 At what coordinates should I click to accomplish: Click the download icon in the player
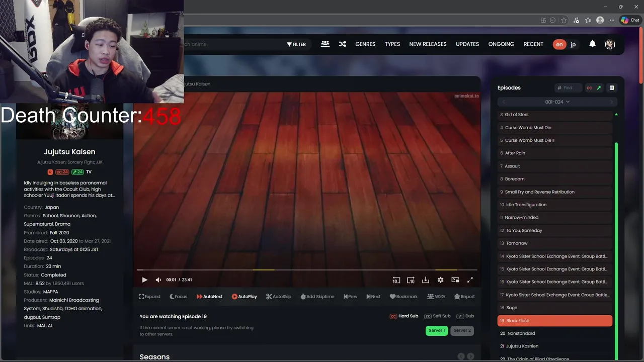tap(425, 280)
